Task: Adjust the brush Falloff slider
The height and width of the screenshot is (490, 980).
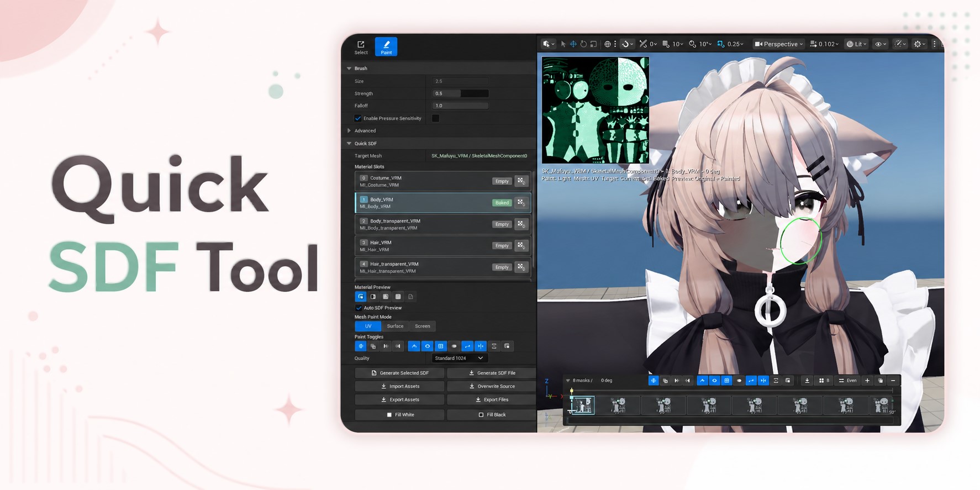Action: pos(460,106)
